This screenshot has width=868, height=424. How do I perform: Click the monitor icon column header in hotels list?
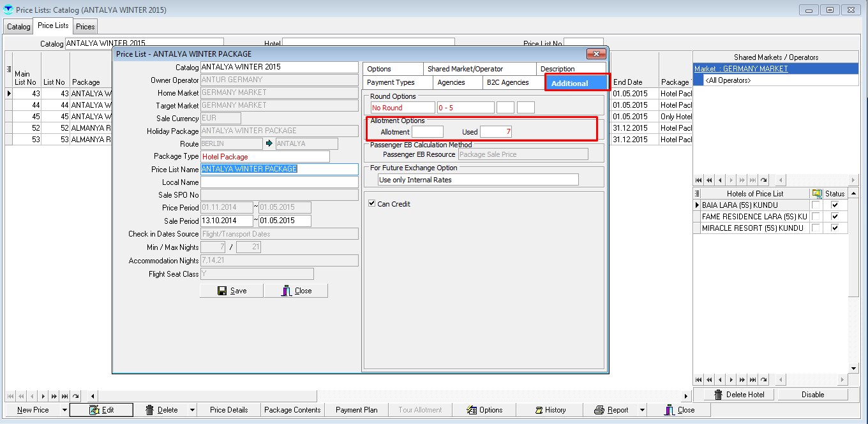point(816,193)
